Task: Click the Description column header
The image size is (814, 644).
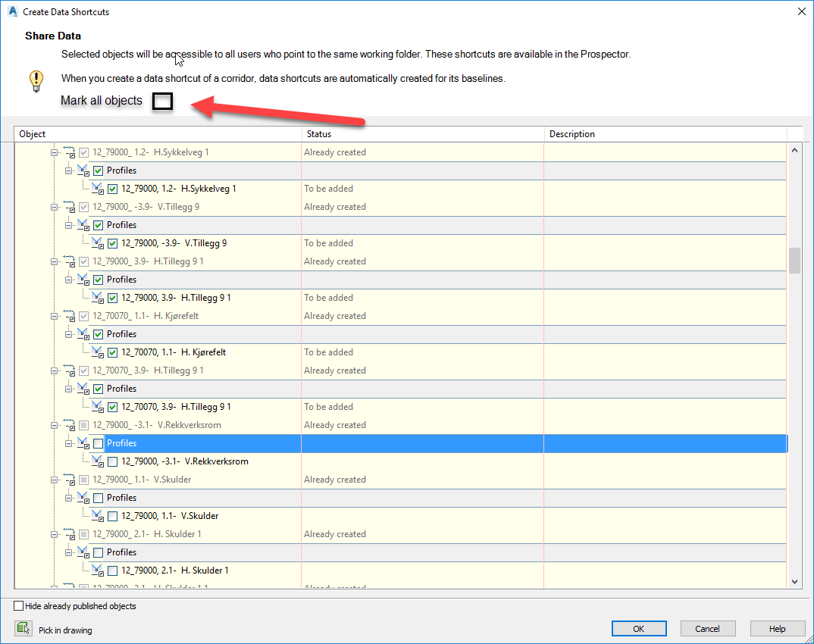Action: coord(665,134)
